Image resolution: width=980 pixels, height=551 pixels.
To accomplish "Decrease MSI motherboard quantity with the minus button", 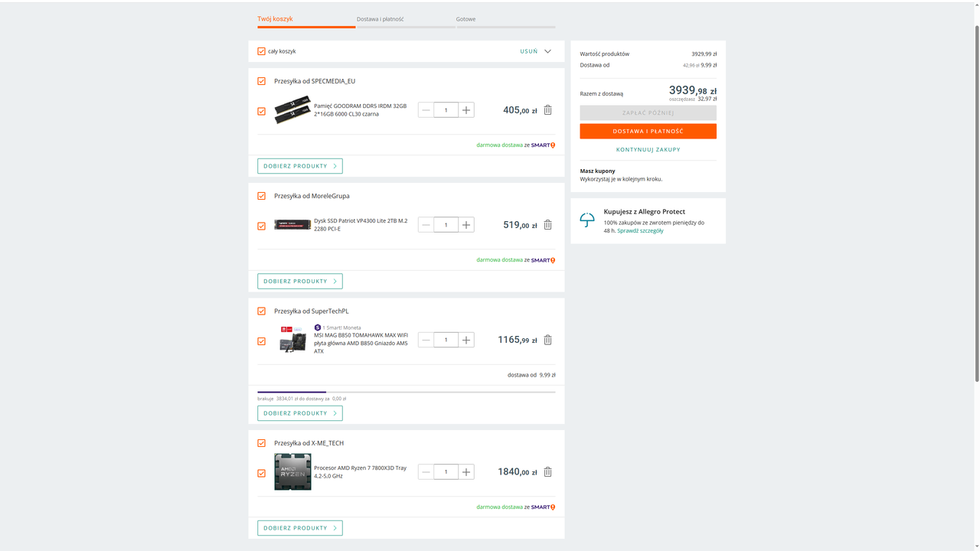I will (426, 340).
